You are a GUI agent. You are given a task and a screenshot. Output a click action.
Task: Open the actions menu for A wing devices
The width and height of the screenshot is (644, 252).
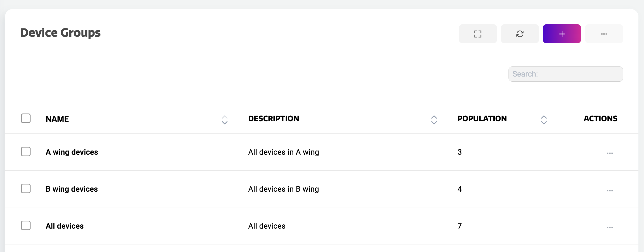(609, 153)
